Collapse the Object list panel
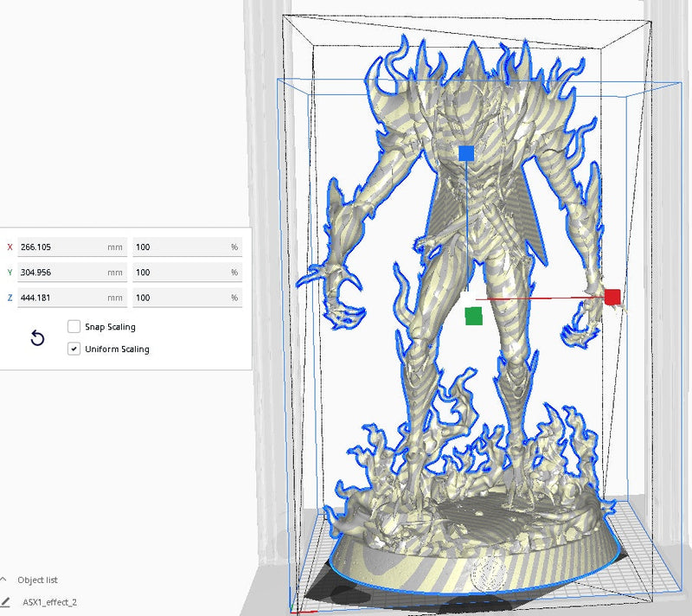This screenshot has width=692, height=616. tap(3, 580)
